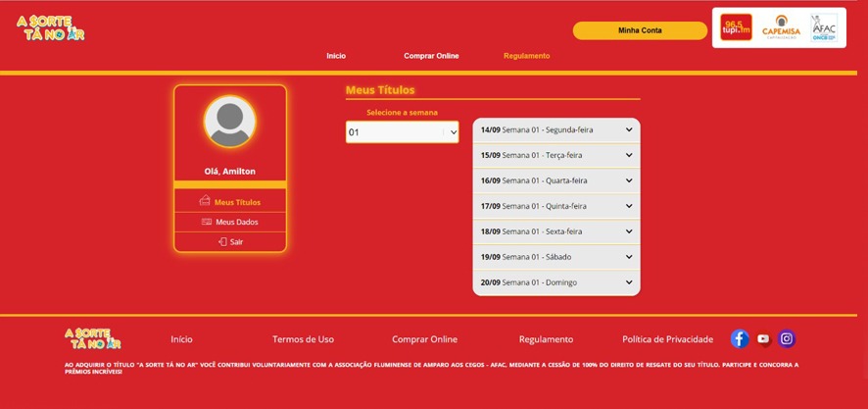
Task: Click the Capemisa sponsor logo
Action: [781, 27]
